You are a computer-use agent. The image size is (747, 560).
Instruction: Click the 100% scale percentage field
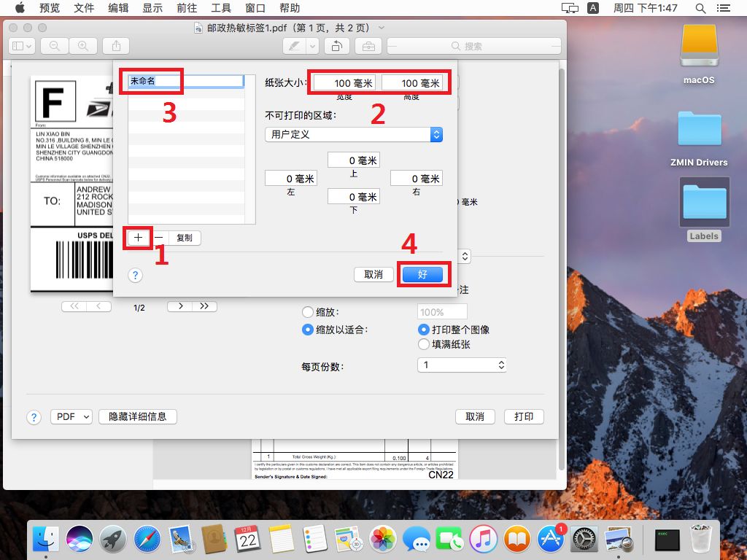coord(442,312)
